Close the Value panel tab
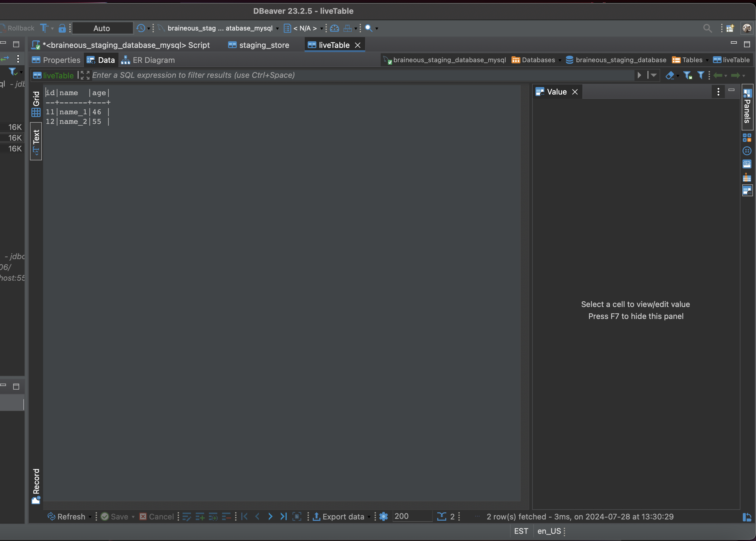This screenshot has height=541, width=756. pos(575,92)
